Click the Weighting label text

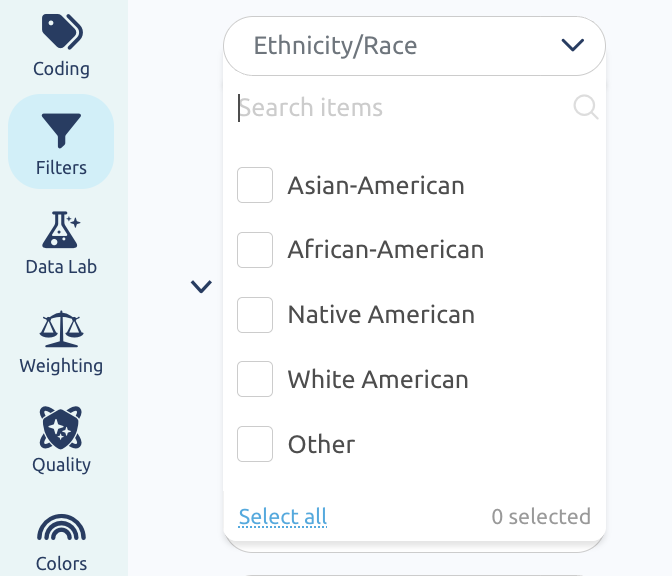point(61,366)
